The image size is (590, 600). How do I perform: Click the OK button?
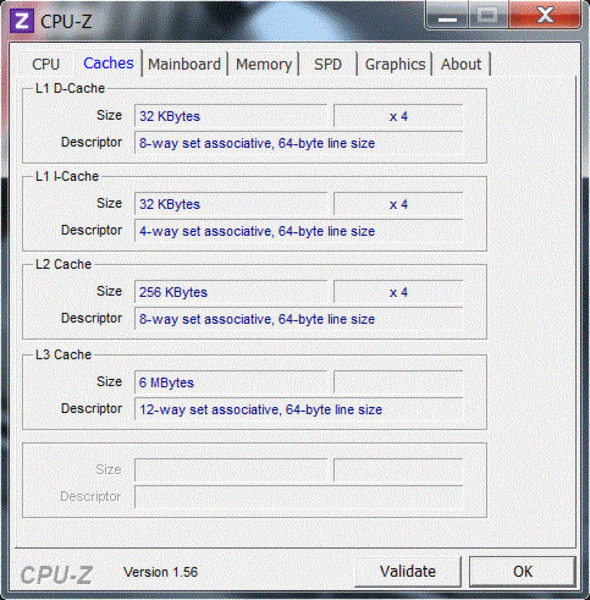[522, 571]
